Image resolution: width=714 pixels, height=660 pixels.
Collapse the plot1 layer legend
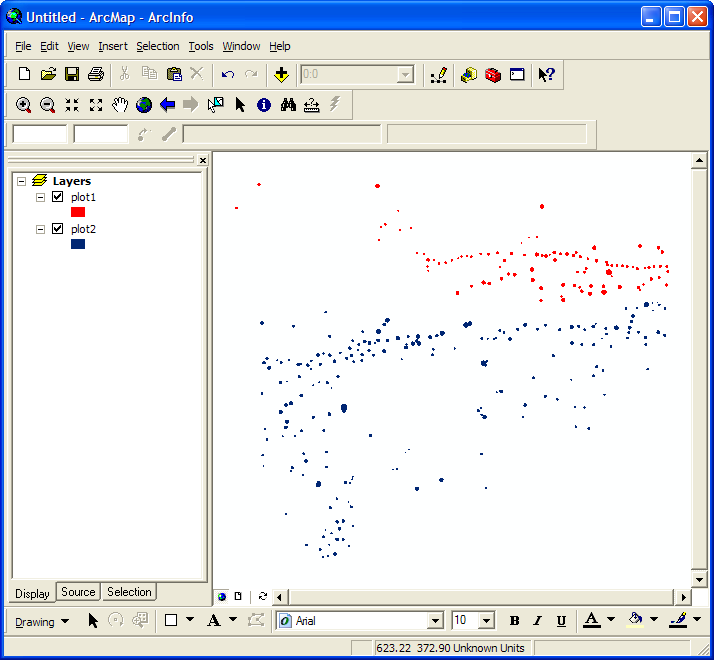pos(41,197)
